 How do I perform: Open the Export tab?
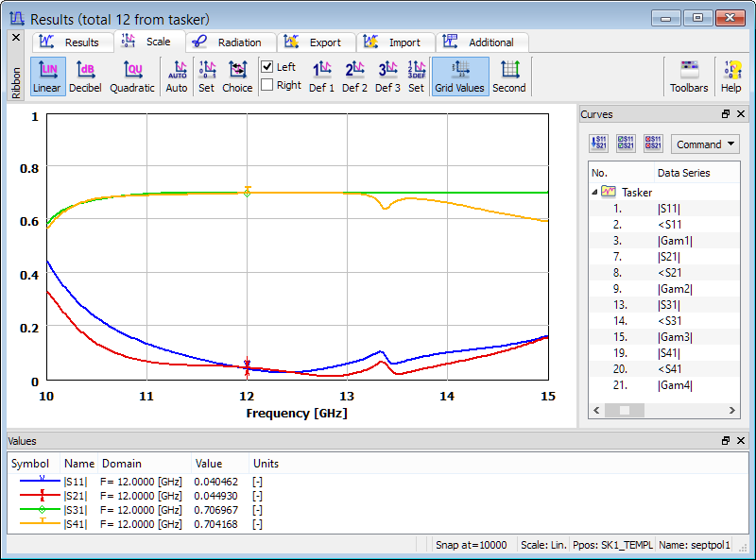click(315, 42)
